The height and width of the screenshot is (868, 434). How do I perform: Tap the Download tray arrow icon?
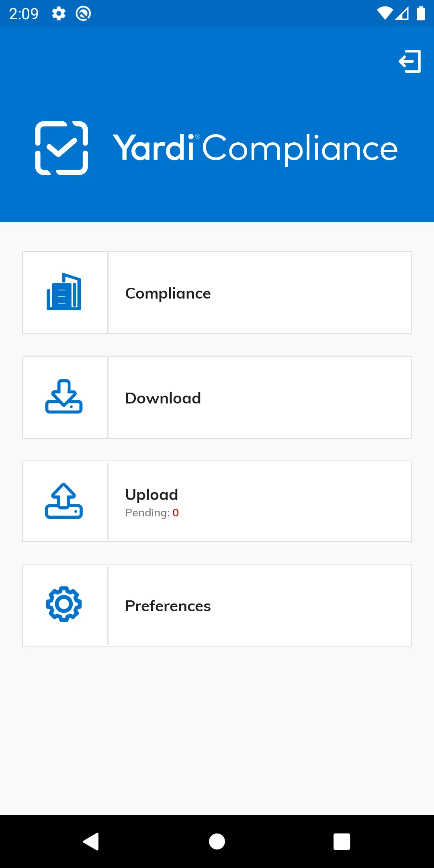[64, 396]
